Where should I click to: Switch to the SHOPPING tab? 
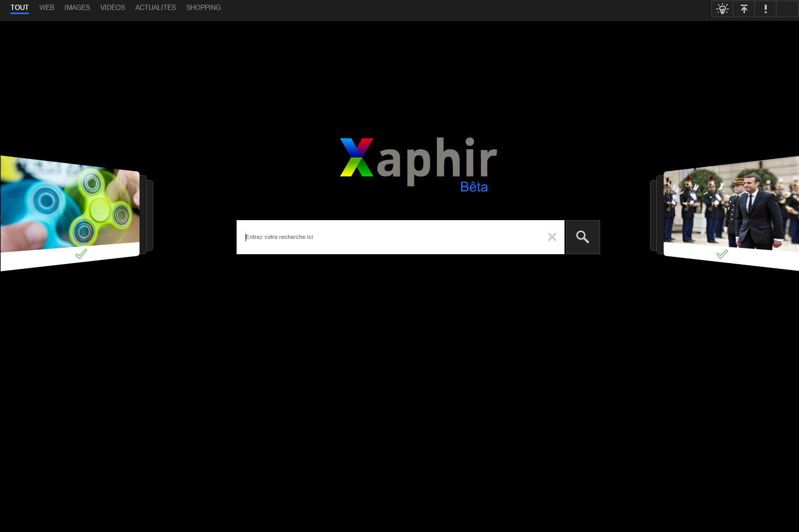coord(203,7)
